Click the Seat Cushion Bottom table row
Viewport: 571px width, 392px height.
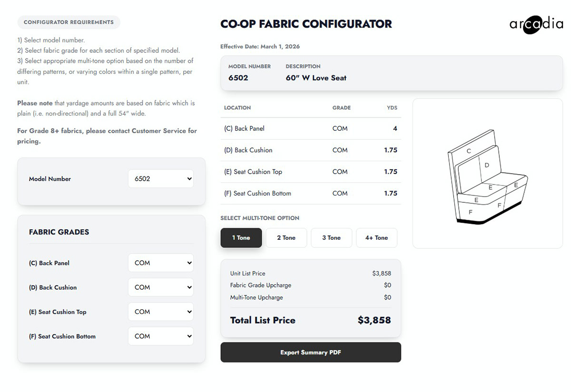click(x=310, y=194)
